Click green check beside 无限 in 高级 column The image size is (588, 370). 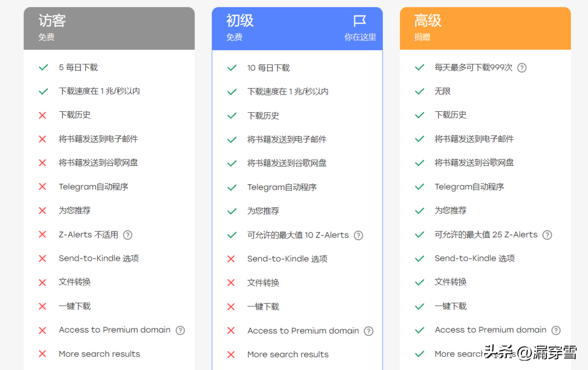[419, 91]
